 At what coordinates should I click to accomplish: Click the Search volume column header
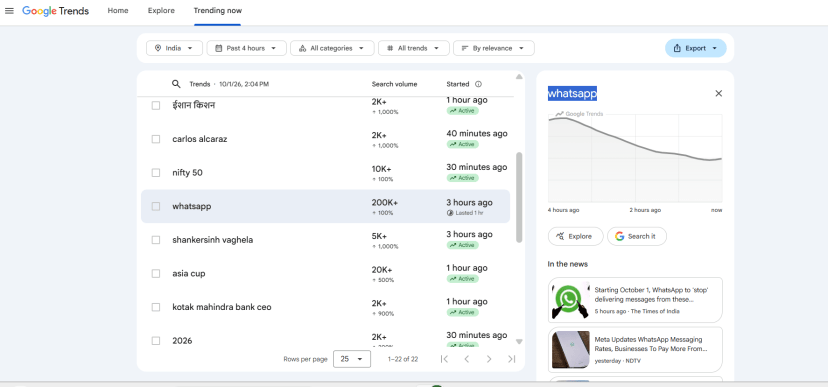(394, 84)
